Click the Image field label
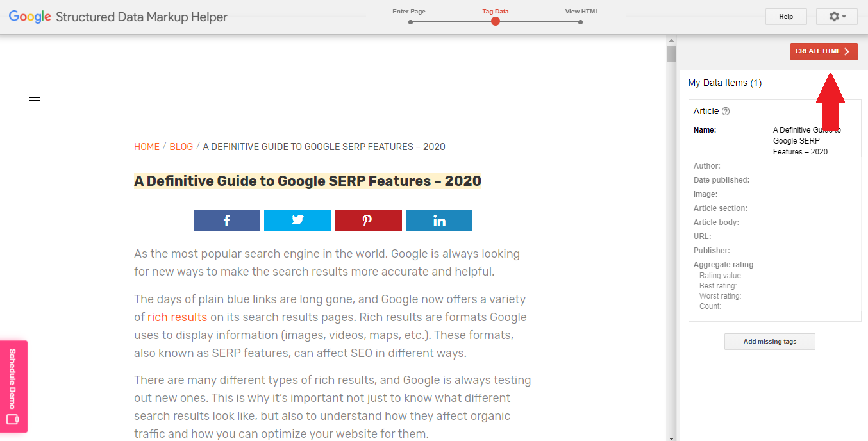Screen dimensions: 868x441 (706, 194)
